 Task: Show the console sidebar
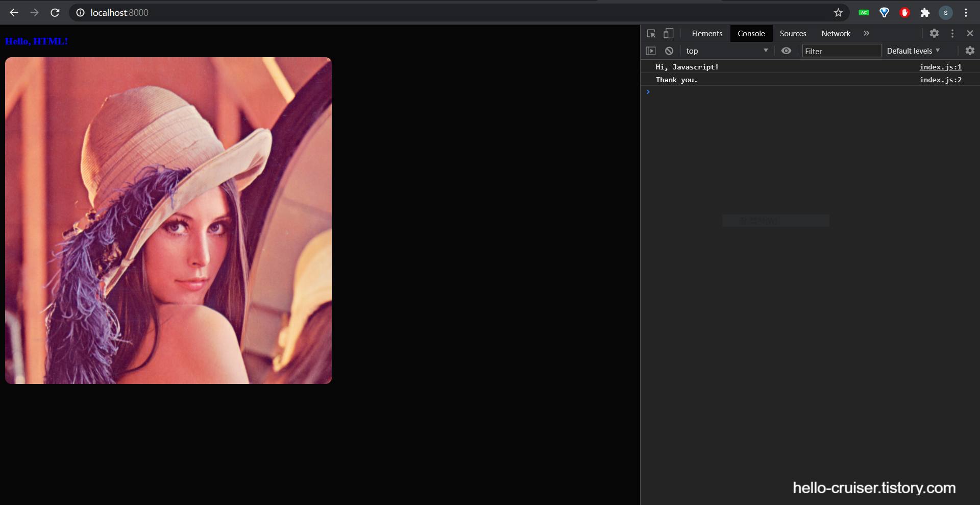click(x=650, y=51)
